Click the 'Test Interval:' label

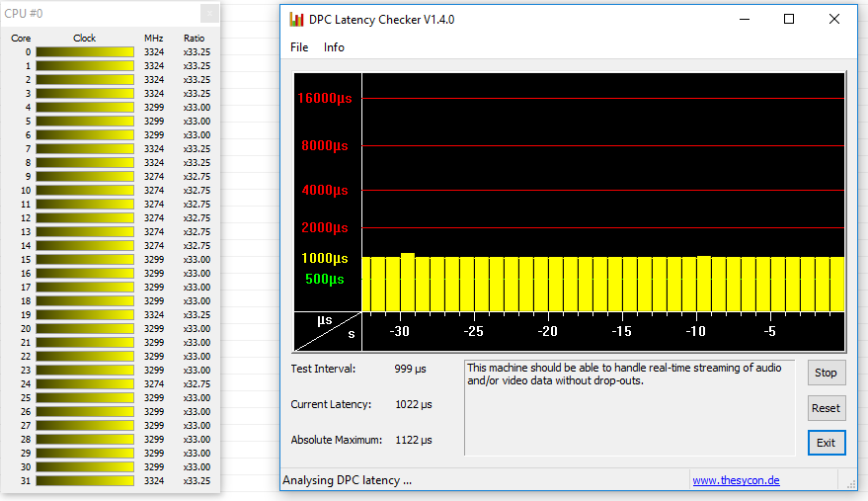tap(323, 370)
